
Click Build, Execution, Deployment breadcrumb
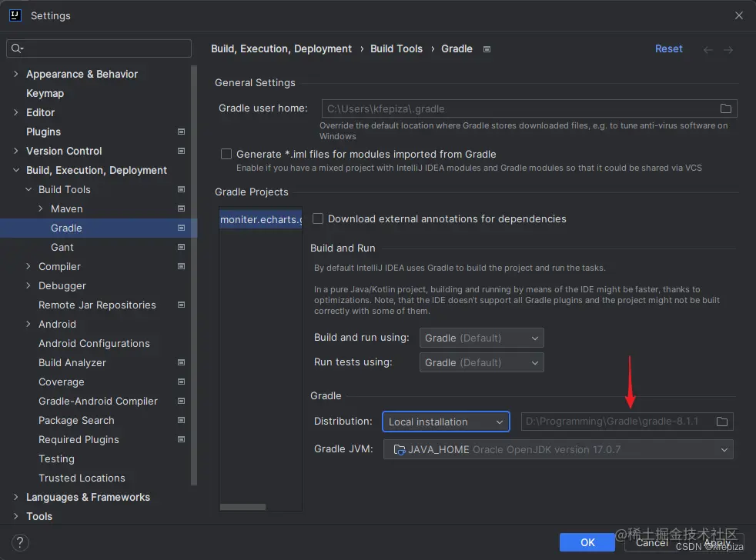[x=282, y=48]
